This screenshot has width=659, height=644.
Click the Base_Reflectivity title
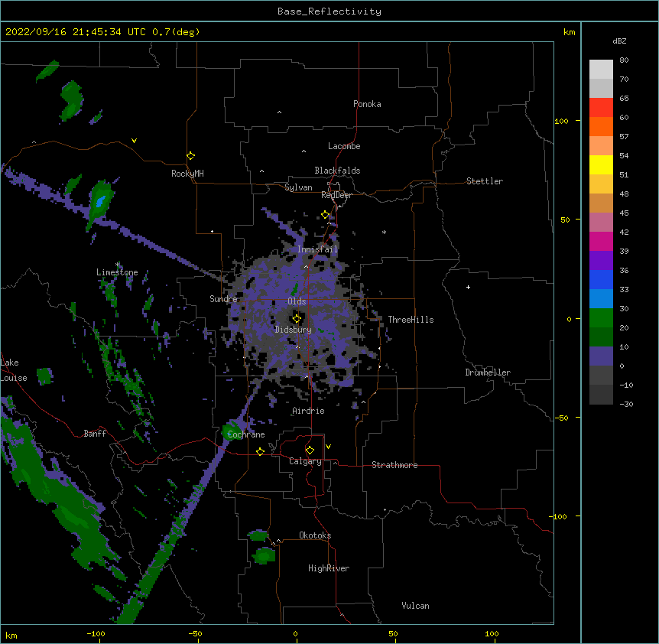tap(329, 11)
